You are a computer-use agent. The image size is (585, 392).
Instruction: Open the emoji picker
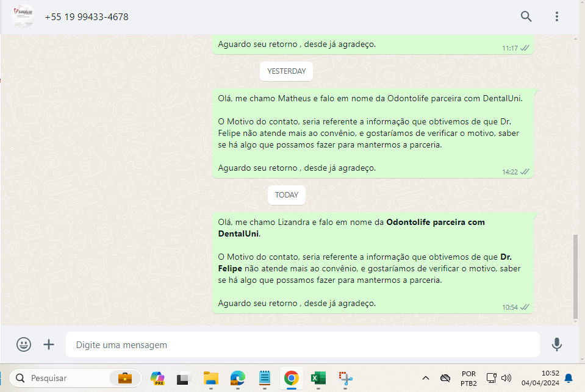pyautogui.click(x=24, y=344)
